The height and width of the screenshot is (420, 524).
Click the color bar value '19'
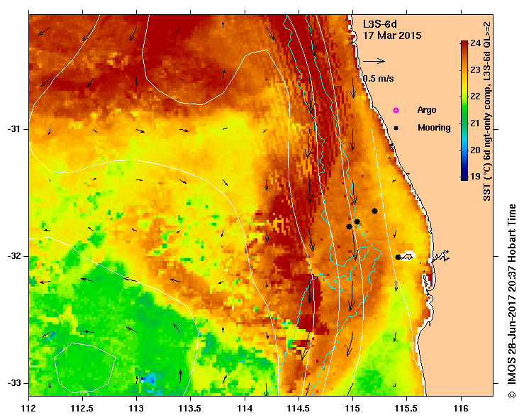476,176
